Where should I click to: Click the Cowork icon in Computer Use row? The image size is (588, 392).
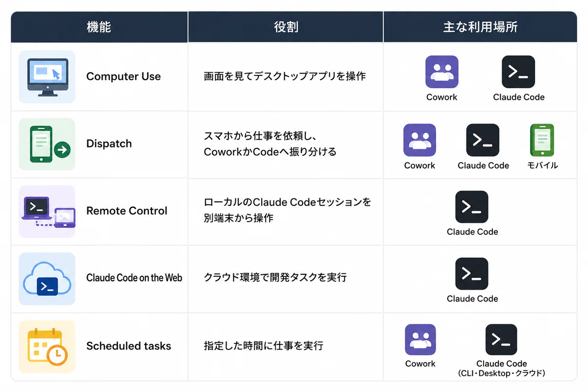441,72
